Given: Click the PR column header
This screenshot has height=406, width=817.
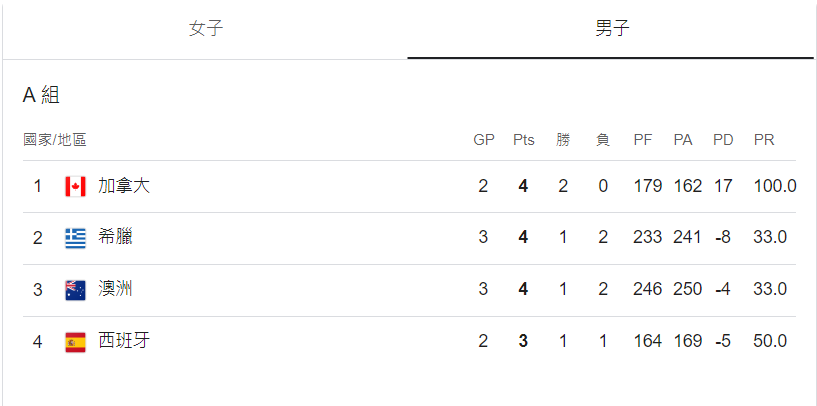Looking at the screenshot, I should coord(764,140).
